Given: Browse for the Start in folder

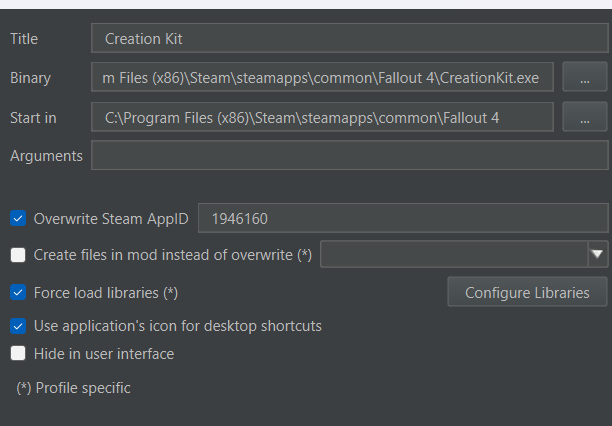Looking at the screenshot, I should 585,117.
